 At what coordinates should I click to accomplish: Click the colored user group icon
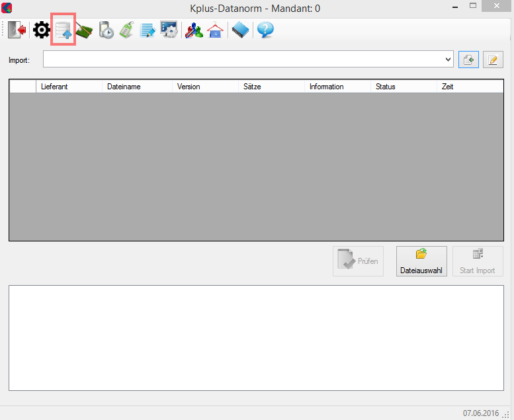tap(194, 30)
